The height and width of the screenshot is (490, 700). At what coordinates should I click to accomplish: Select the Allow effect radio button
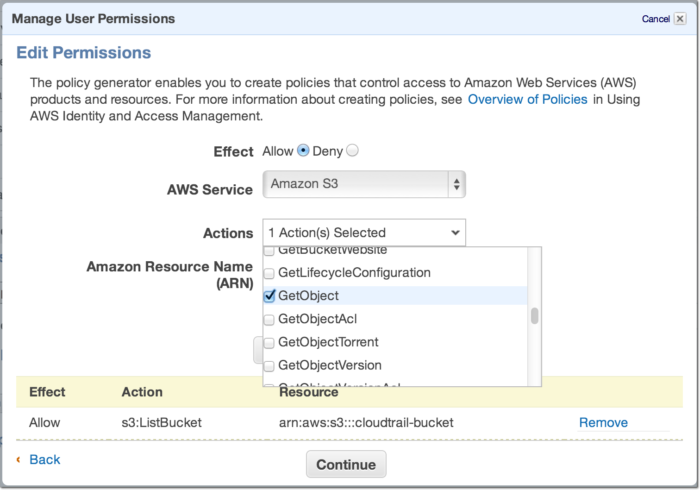(x=303, y=151)
